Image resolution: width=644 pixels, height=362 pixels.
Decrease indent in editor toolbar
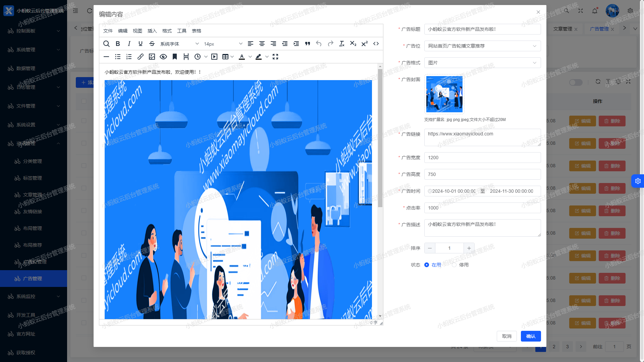click(x=285, y=44)
